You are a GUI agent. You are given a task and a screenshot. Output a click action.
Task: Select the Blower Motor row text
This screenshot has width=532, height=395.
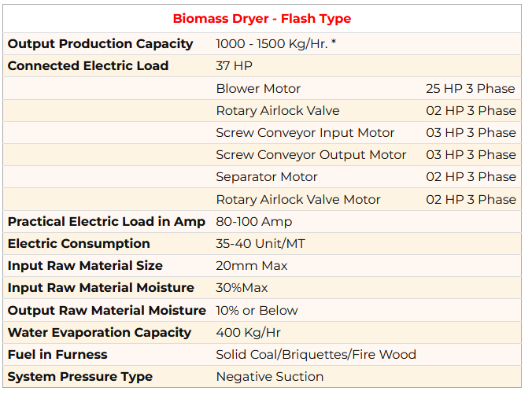[x=258, y=89]
